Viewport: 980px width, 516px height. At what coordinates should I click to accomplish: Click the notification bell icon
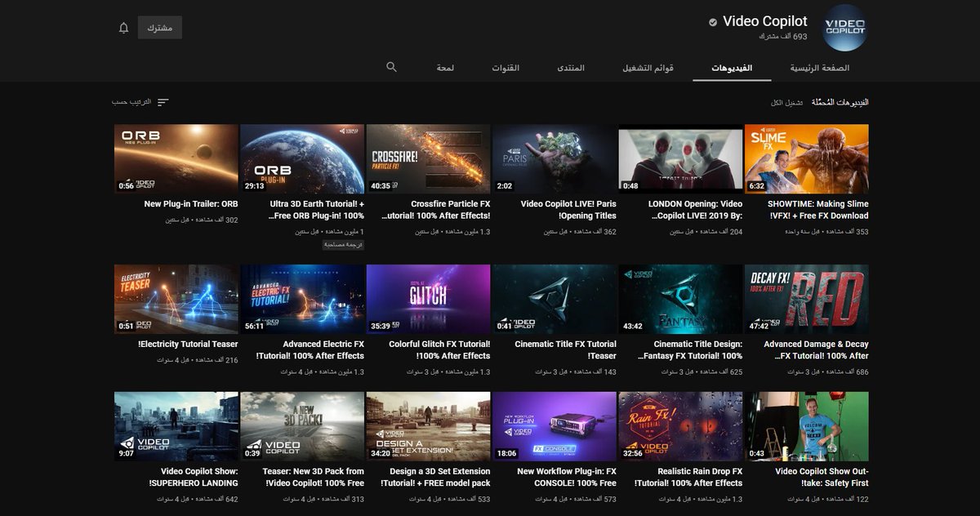[x=124, y=28]
